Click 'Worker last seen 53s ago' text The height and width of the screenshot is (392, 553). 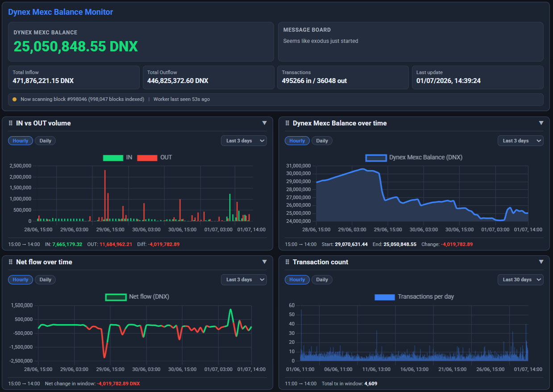(182, 99)
